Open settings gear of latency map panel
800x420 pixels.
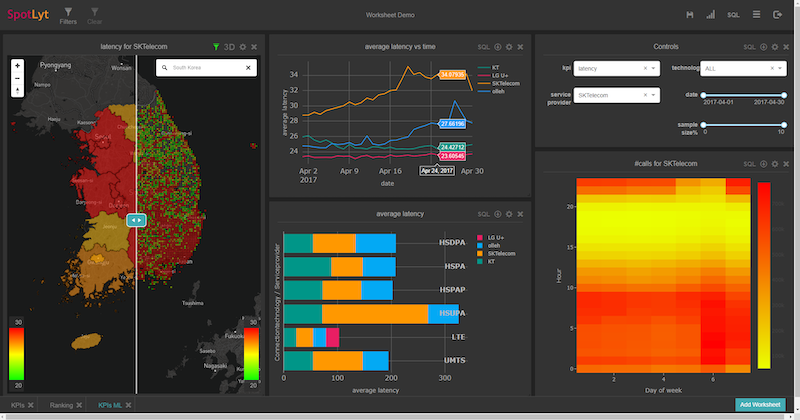(243, 47)
